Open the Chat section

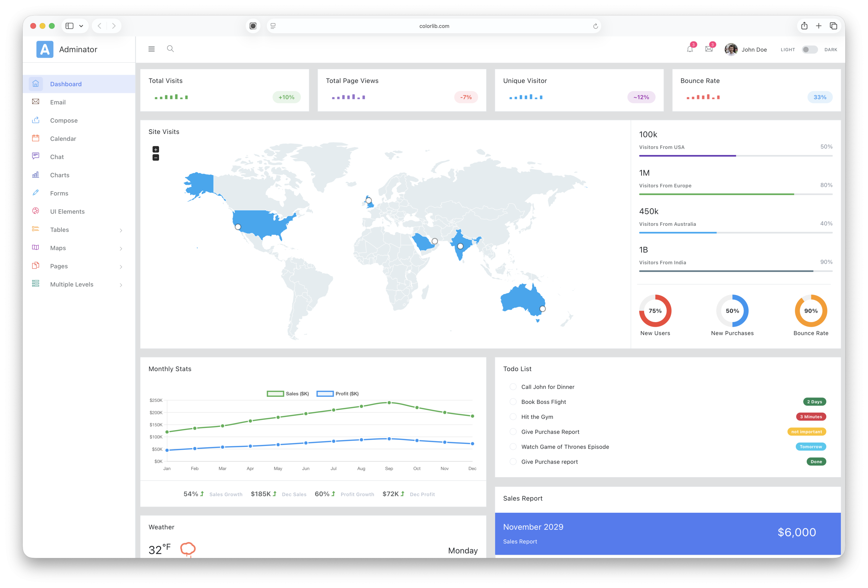point(57,157)
